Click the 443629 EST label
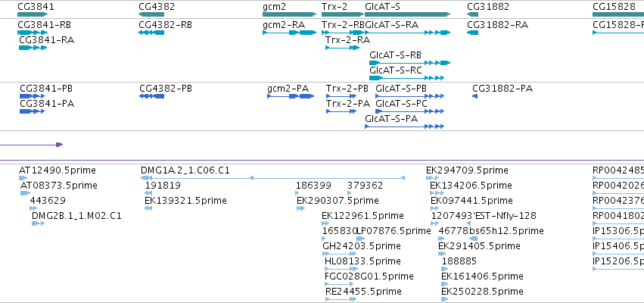Viewport: 644px width, 303px height. tap(48, 201)
